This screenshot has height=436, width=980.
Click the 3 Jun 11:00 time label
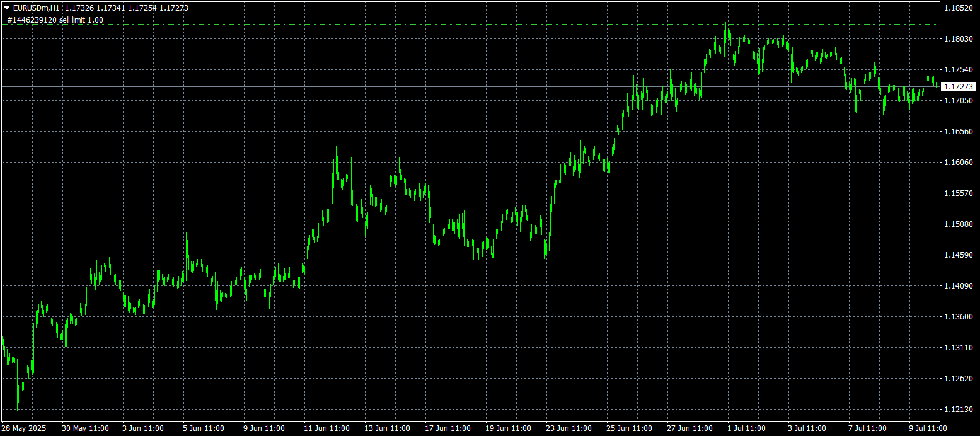coord(143,428)
